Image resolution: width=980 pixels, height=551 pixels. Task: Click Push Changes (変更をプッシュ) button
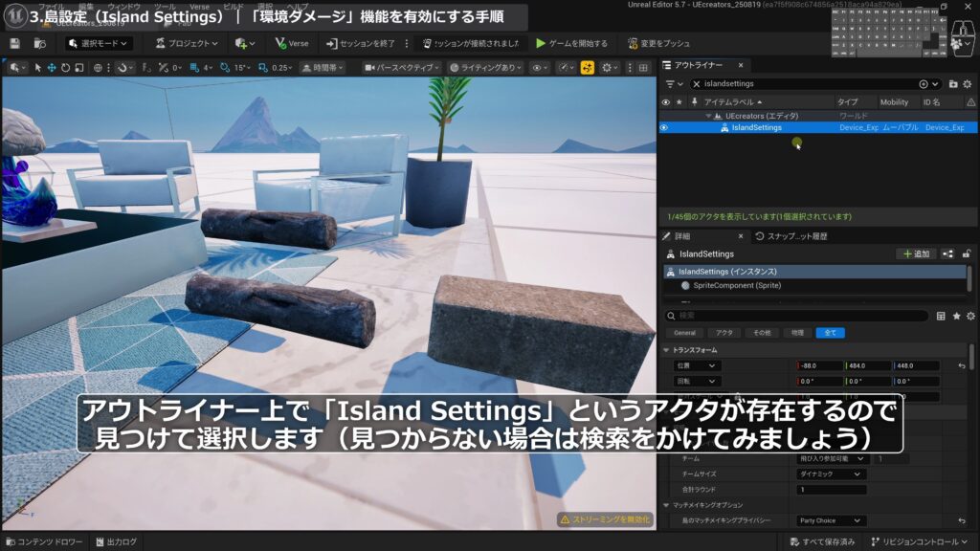click(658, 43)
